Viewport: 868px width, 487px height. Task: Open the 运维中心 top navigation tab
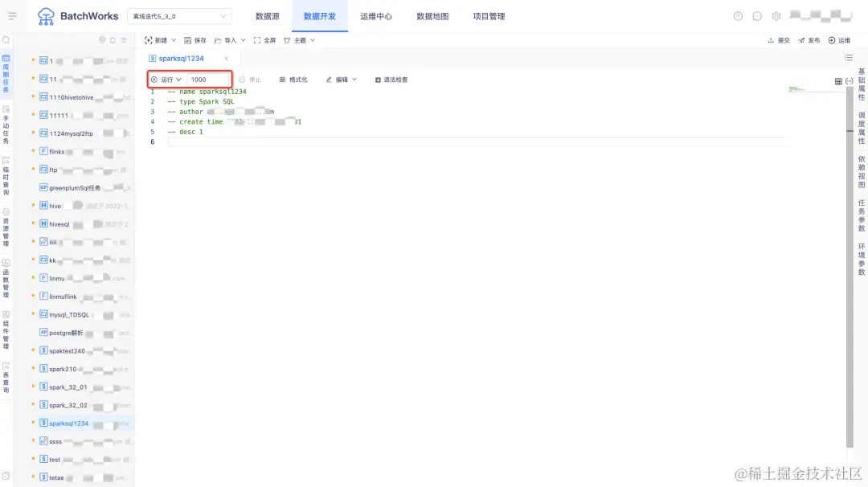click(x=376, y=16)
